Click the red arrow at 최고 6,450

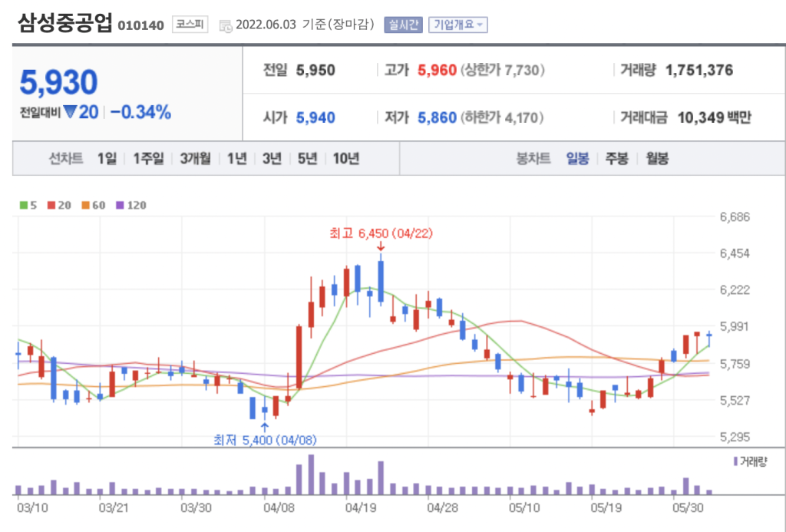pos(381,247)
